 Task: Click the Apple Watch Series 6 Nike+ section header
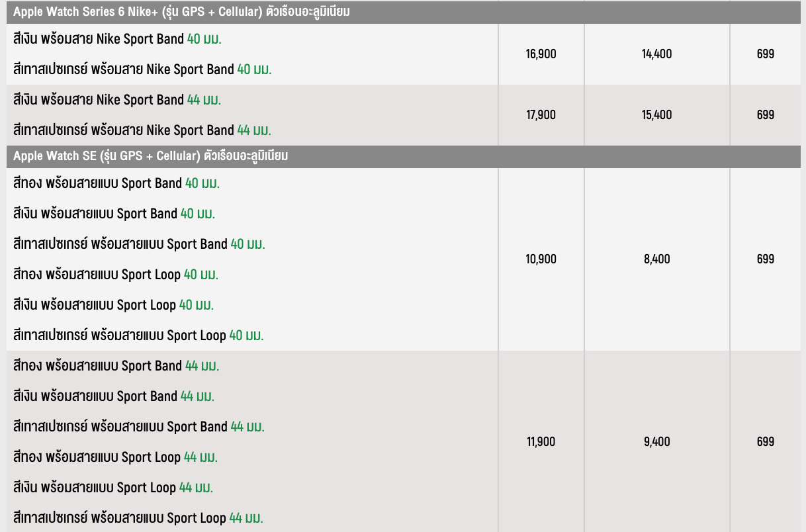click(x=182, y=12)
